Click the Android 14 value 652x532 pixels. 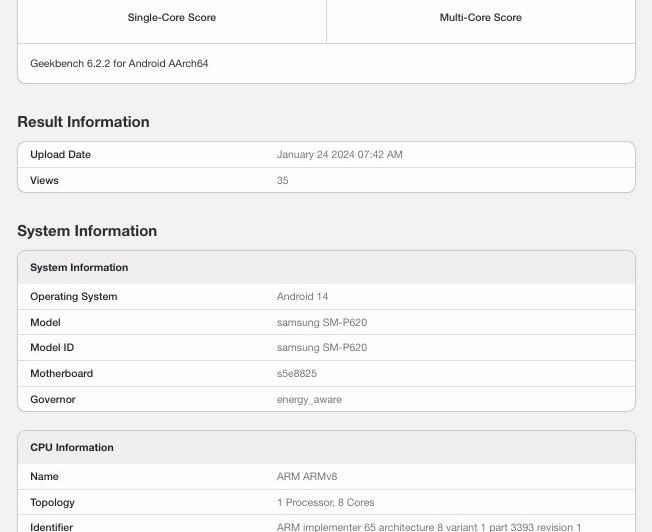point(302,297)
